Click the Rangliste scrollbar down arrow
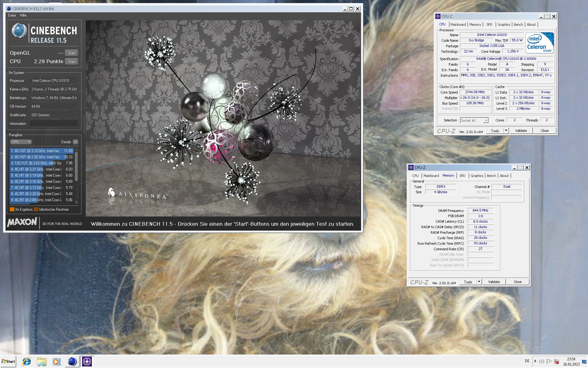 76,202
